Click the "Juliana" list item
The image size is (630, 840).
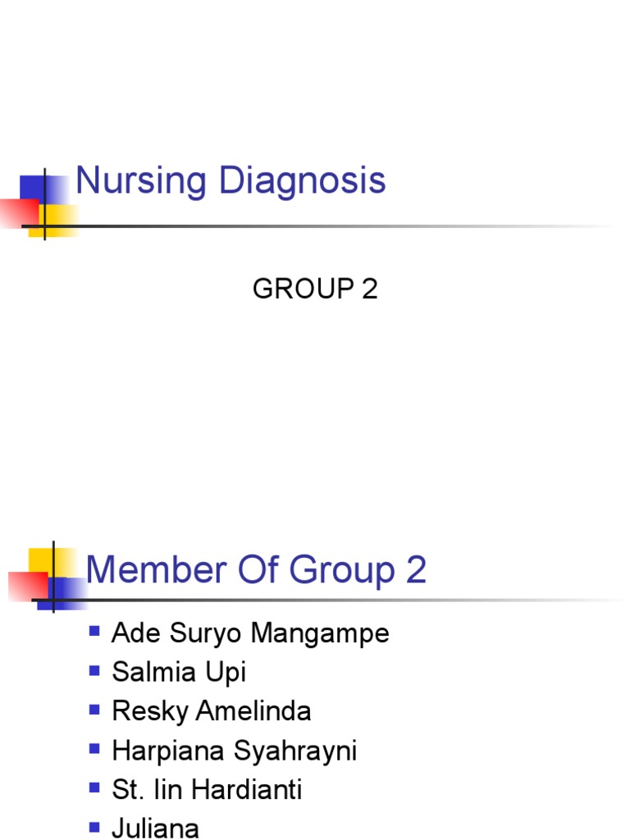click(155, 828)
